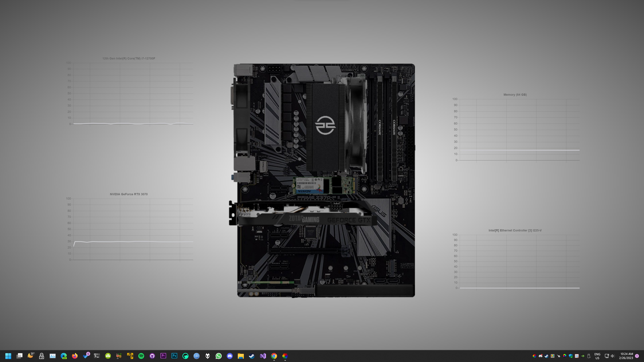Open the notification center badge

[639, 356]
